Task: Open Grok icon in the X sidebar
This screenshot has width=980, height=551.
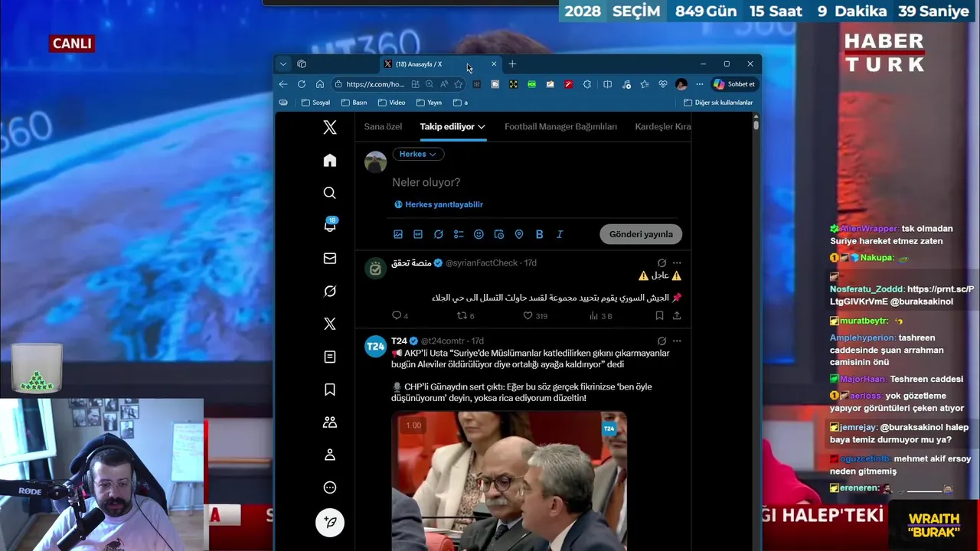Action: (x=330, y=291)
